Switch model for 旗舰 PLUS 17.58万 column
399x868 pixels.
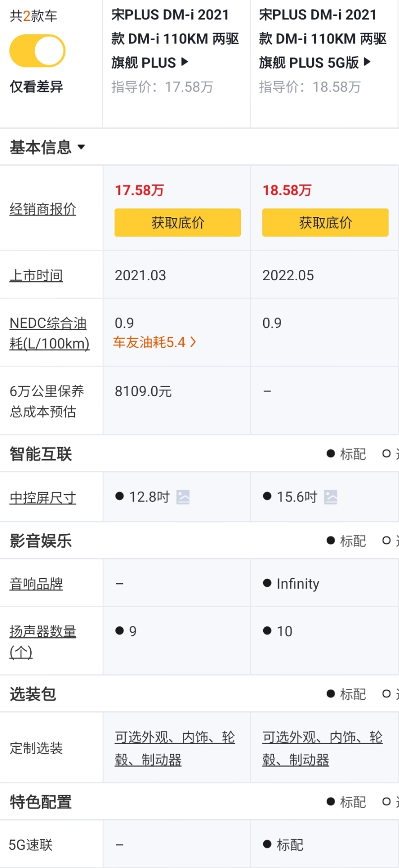[x=184, y=62]
